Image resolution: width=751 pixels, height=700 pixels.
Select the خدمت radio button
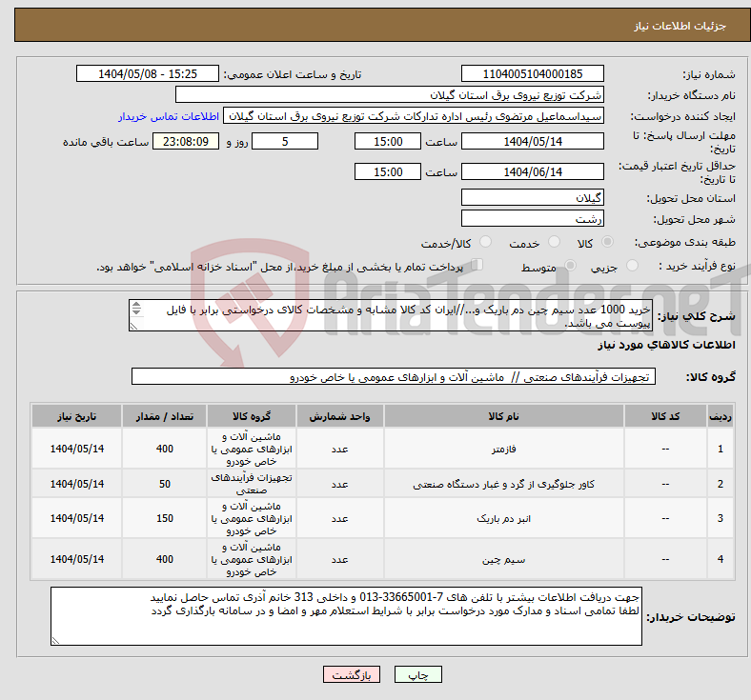[x=554, y=242]
